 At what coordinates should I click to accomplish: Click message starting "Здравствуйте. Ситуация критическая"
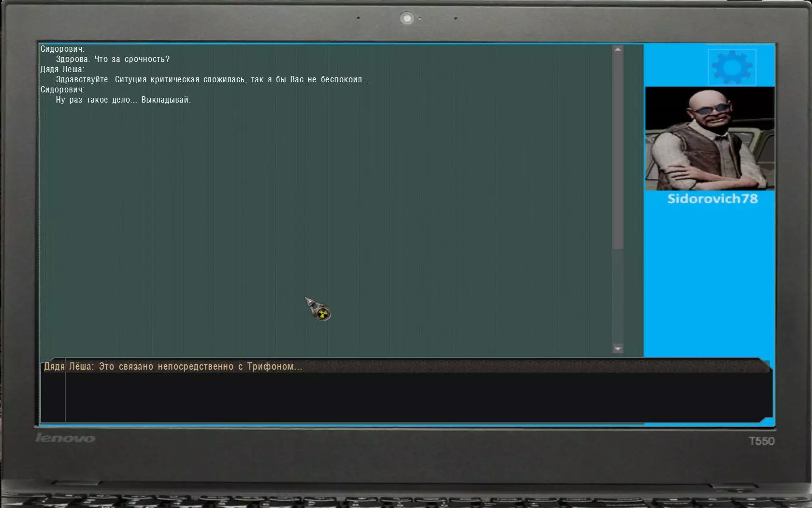pyautogui.click(x=212, y=79)
